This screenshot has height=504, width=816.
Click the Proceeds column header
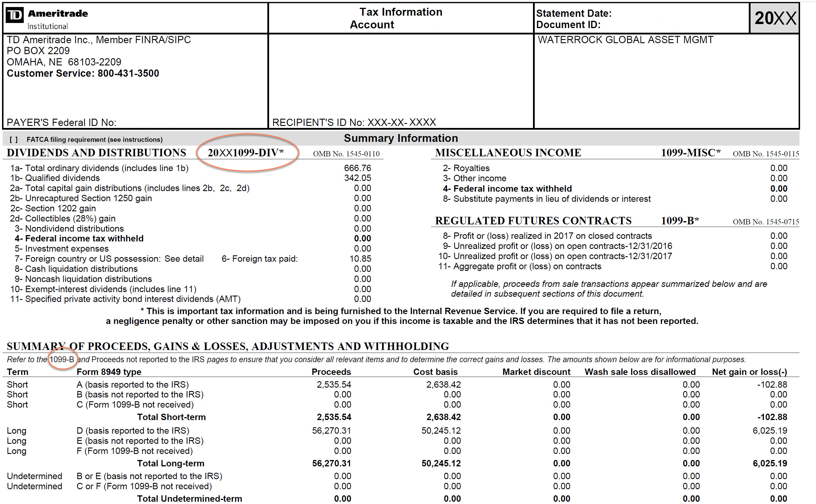click(331, 372)
